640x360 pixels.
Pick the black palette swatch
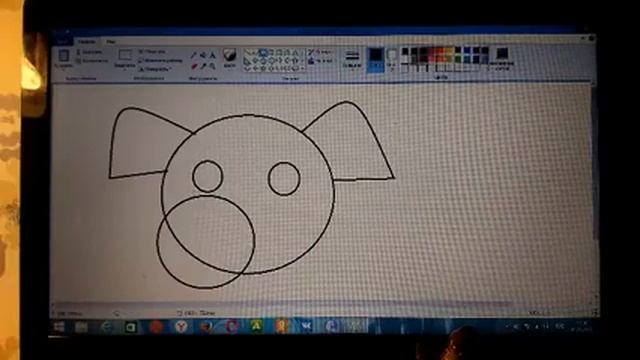point(405,51)
